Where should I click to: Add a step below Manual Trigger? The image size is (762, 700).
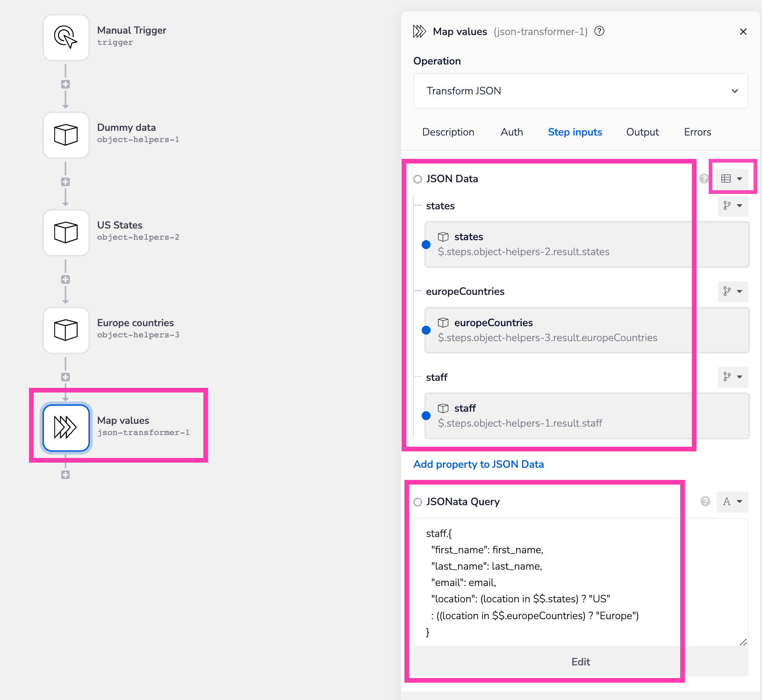point(65,85)
